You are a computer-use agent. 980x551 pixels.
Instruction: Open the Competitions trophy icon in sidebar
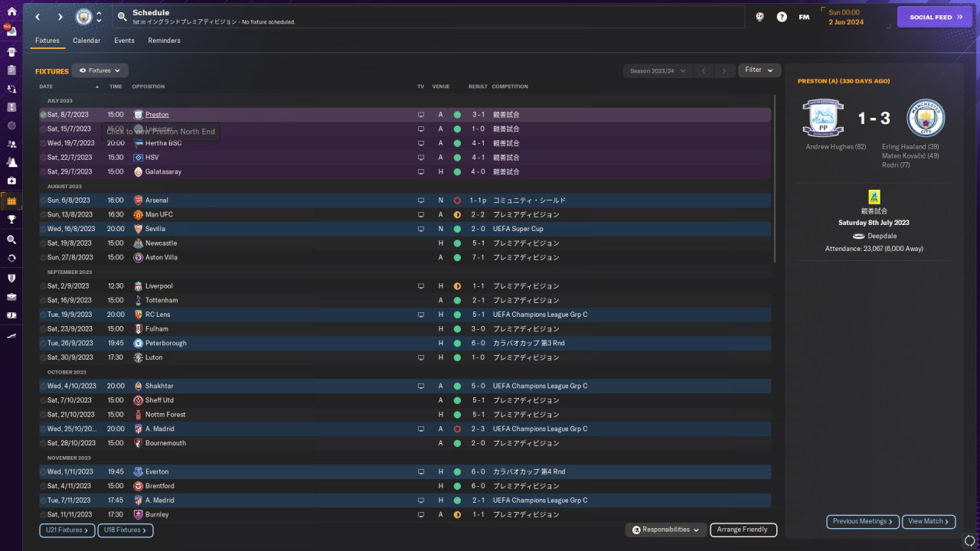tap(11, 219)
